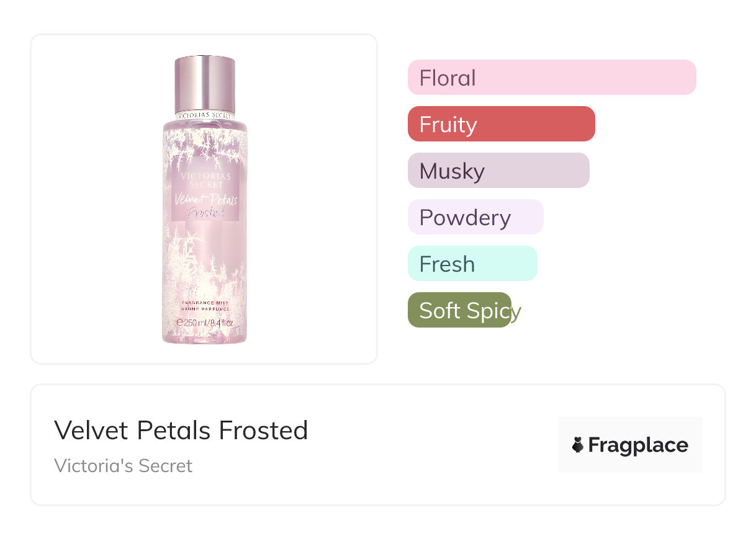
Task: Click the Powdery accord bar
Action: tap(475, 217)
